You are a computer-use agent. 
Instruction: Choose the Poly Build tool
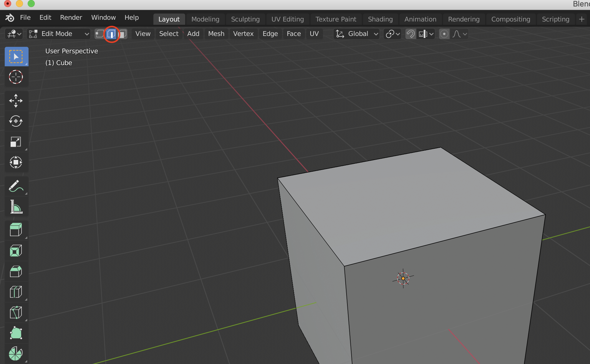point(16,333)
